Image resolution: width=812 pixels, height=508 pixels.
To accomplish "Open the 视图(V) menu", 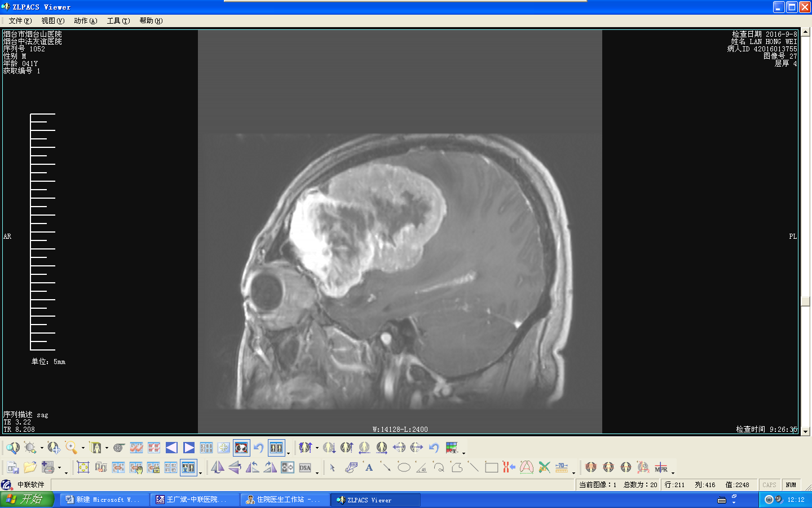I will (53, 21).
